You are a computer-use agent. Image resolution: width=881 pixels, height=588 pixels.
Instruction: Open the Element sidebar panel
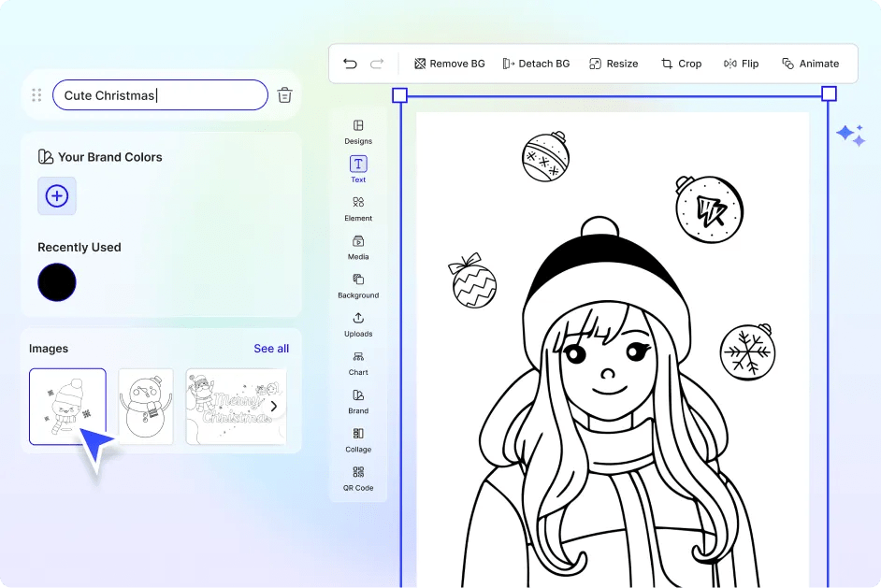(x=358, y=208)
